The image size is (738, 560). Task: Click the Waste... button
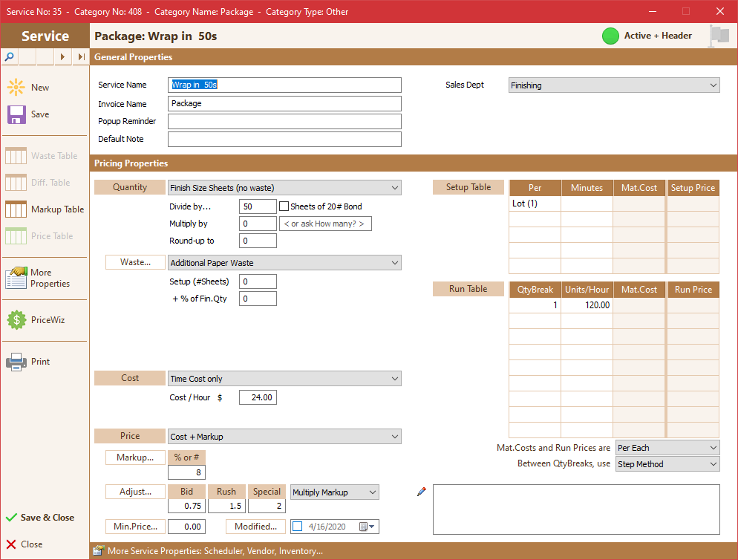136,262
